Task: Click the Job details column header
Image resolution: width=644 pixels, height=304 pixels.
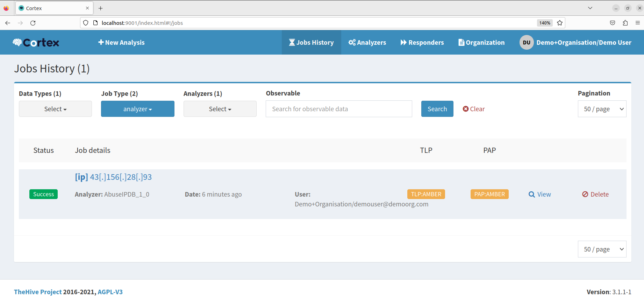Action: (93, 150)
